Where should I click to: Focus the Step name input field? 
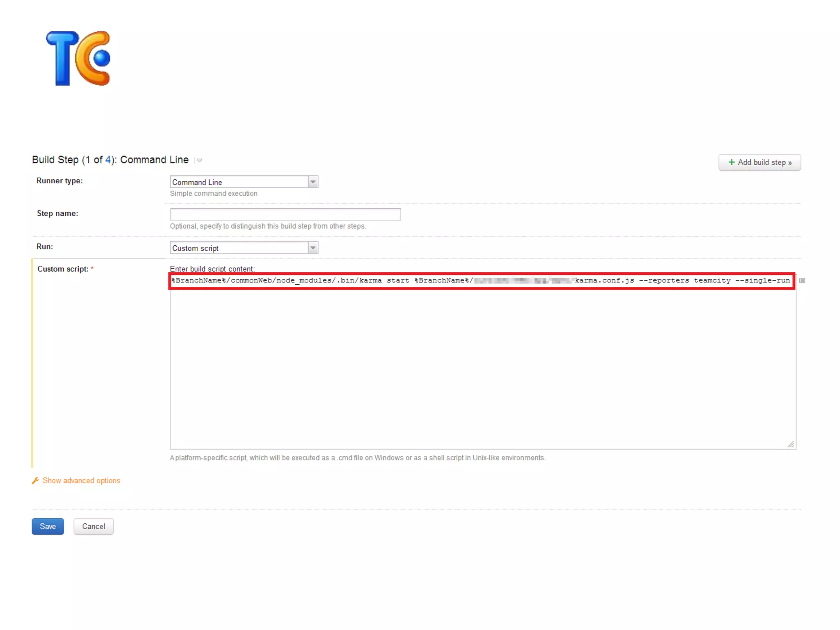pyautogui.click(x=285, y=214)
